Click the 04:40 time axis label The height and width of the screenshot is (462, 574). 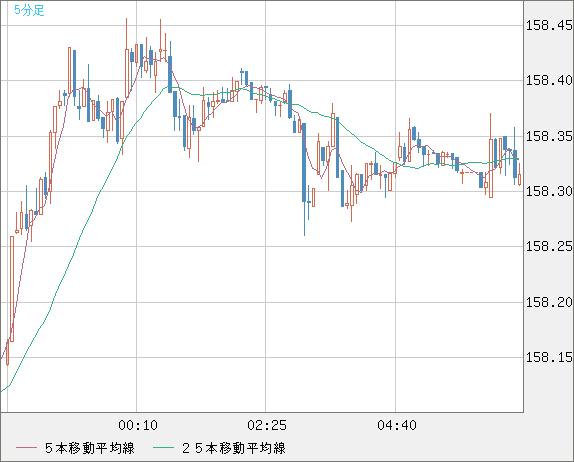[x=397, y=425]
